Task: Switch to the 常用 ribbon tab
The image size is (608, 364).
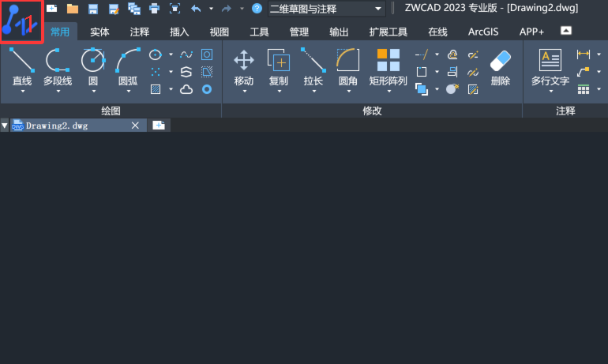Action: [60, 32]
